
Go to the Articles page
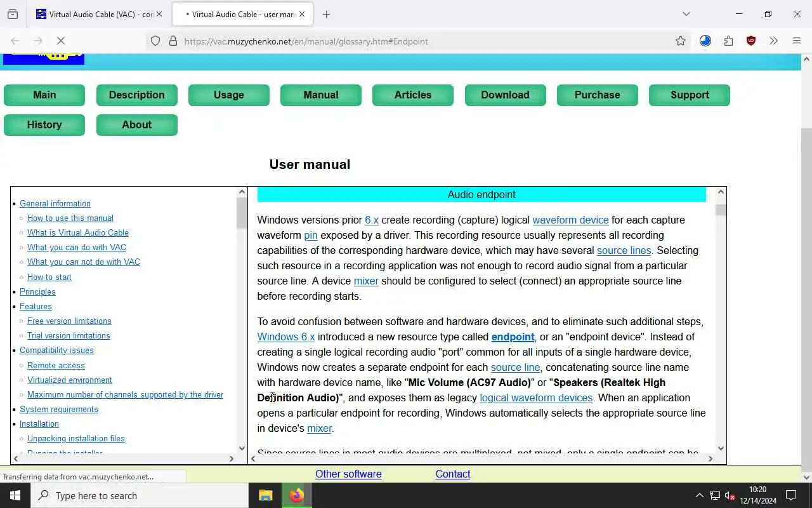[x=413, y=95]
